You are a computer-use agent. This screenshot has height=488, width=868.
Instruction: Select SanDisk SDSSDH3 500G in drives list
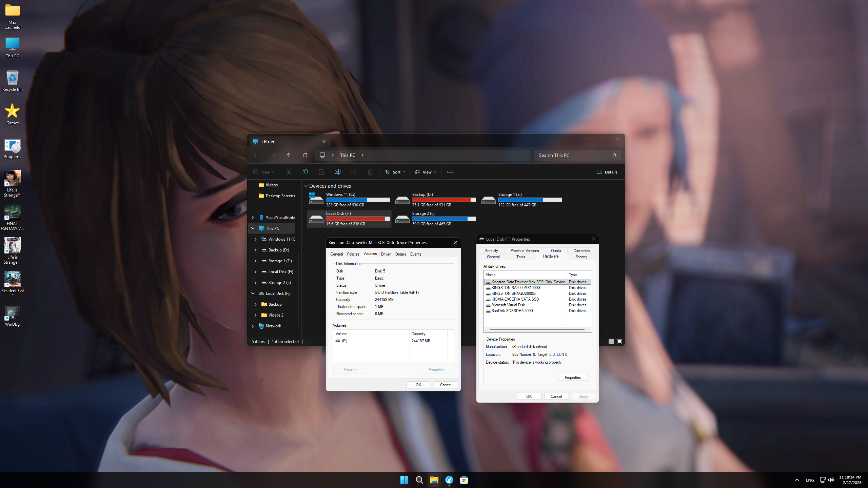point(538,311)
